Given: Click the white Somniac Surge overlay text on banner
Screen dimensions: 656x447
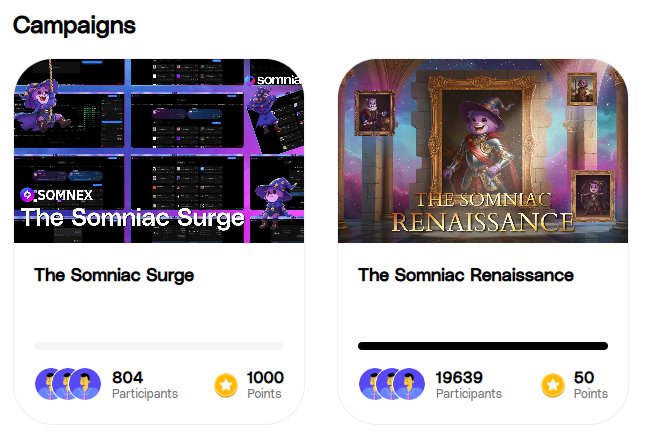Looking at the screenshot, I should [x=133, y=218].
